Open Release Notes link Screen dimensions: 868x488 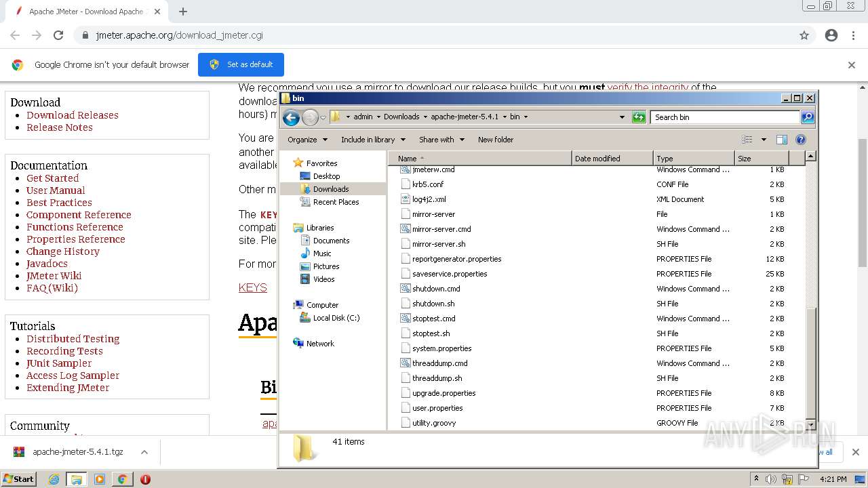click(60, 127)
